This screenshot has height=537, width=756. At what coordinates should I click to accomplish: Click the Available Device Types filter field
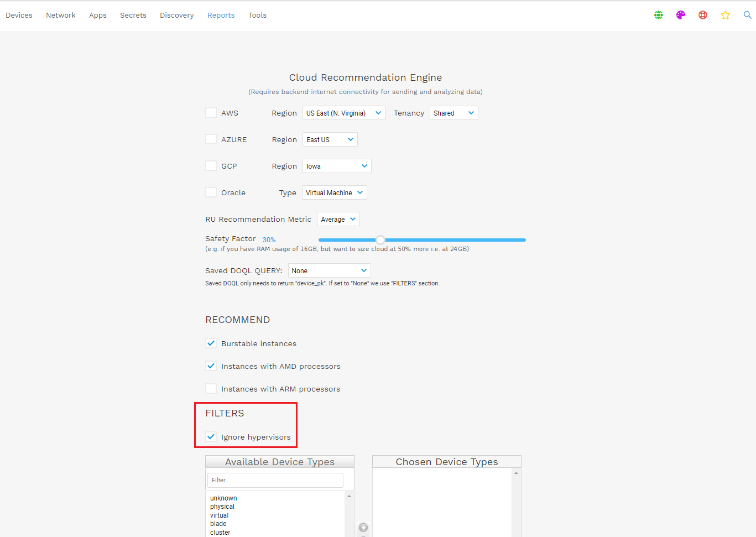click(x=275, y=480)
